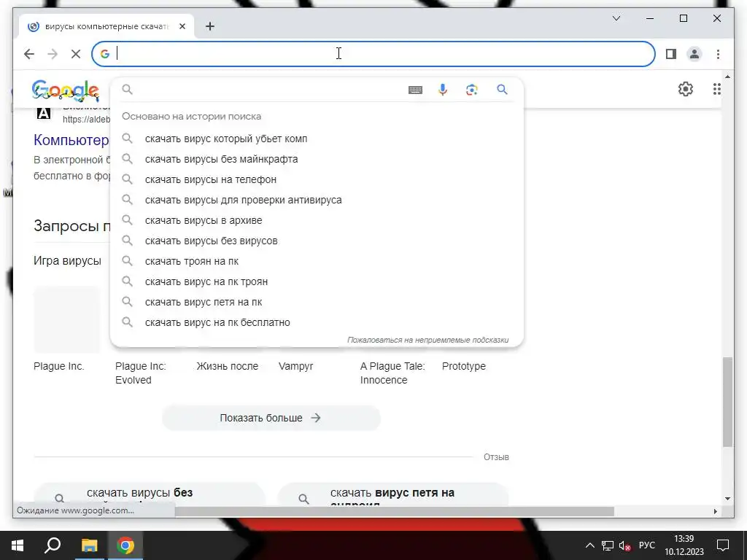Click the 'Жизнь после' game label
Screen dimensions: 747x560
pyautogui.click(x=228, y=366)
